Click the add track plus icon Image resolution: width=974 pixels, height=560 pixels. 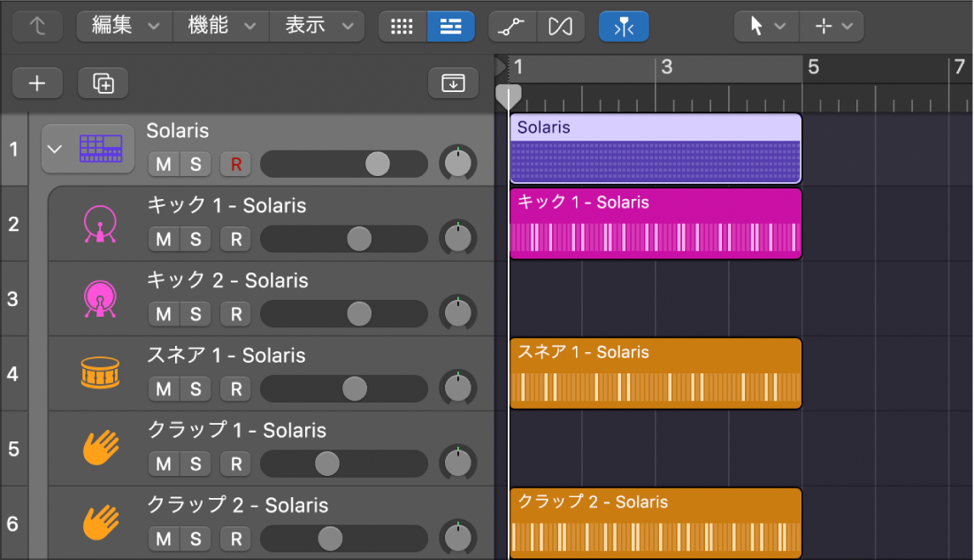36,82
